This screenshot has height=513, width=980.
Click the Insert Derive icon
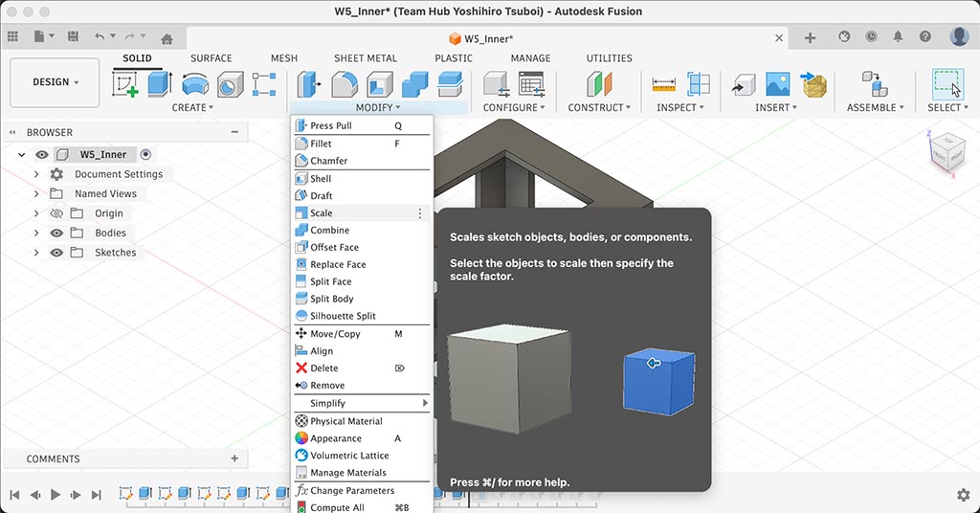pyautogui.click(x=744, y=84)
